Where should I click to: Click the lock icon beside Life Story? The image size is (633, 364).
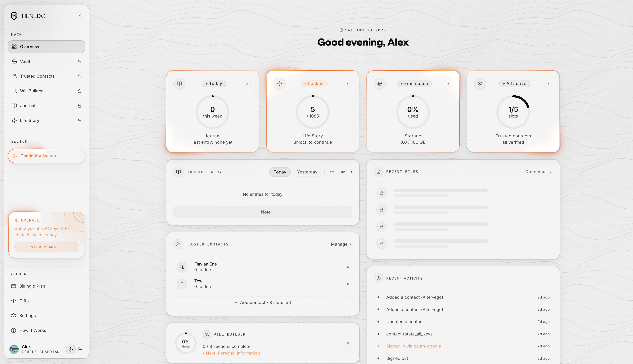click(79, 121)
